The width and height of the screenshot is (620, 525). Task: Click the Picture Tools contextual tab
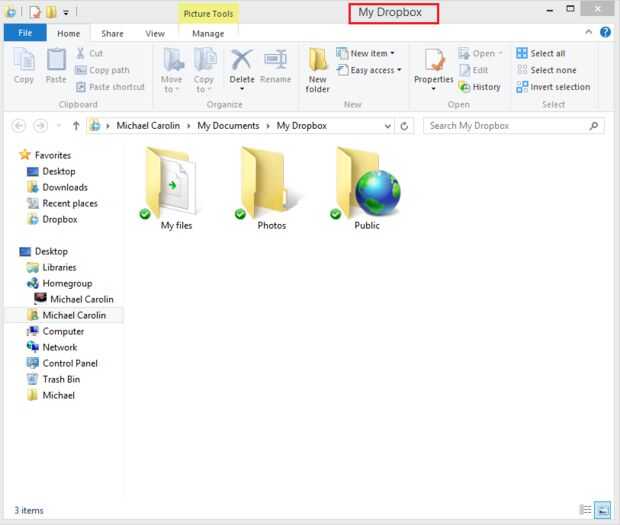click(x=208, y=13)
